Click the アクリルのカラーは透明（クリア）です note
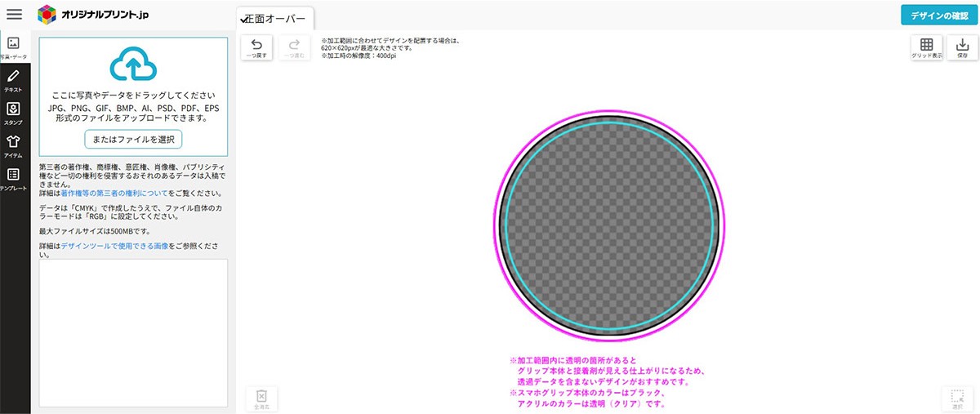This screenshot has width=980, height=414. (x=592, y=403)
